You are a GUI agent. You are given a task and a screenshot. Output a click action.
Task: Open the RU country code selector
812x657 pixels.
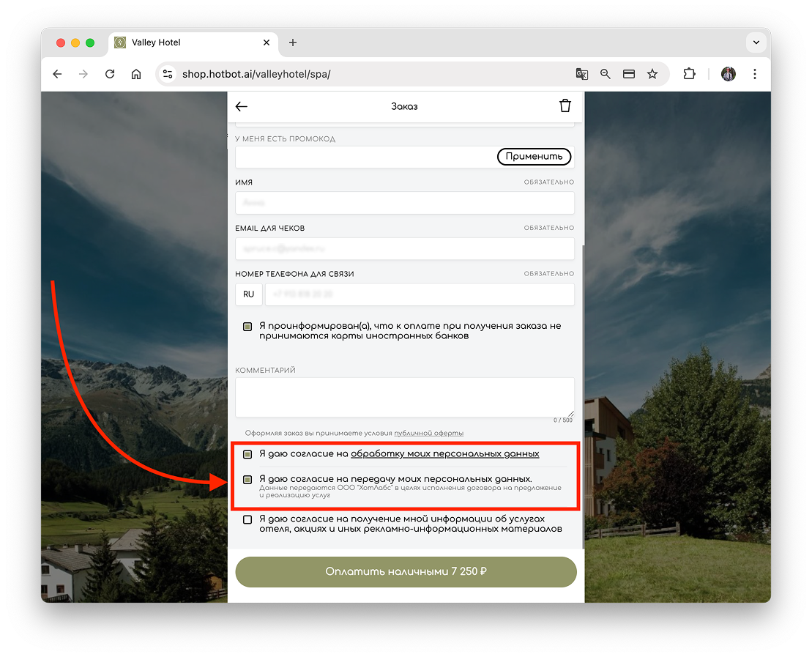click(248, 294)
